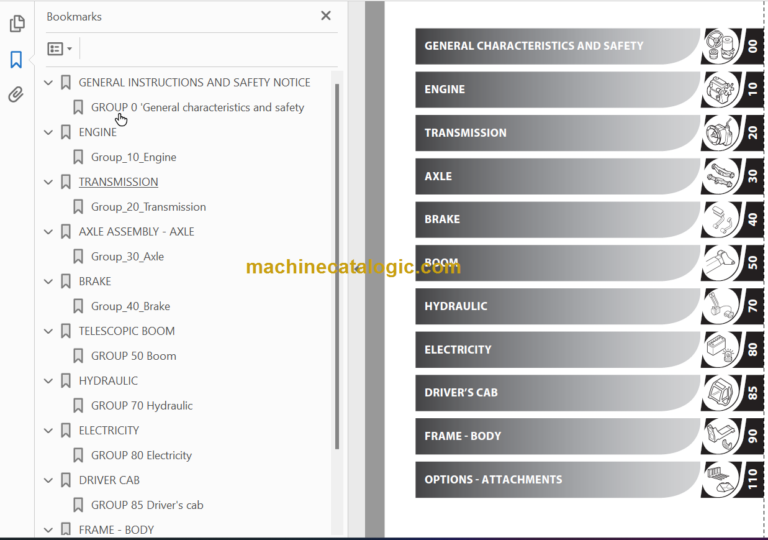This screenshot has width=768, height=540.
Task: Click bookmark icon beside GROUP 80 Electricity
Action: coord(78,455)
